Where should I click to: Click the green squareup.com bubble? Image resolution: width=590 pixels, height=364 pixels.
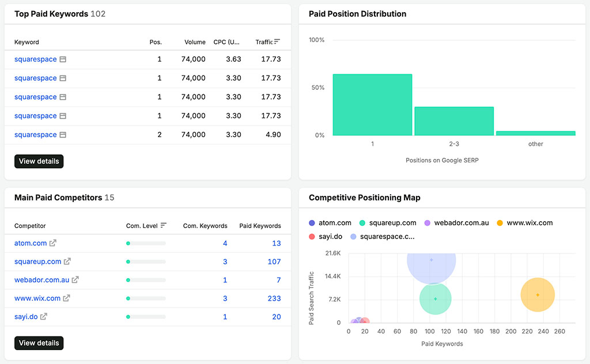coord(436,299)
